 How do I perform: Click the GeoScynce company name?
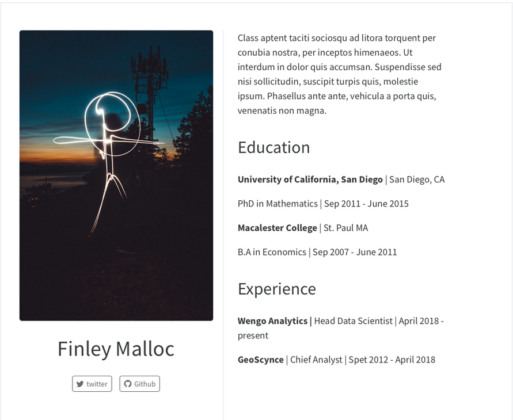coord(261,360)
